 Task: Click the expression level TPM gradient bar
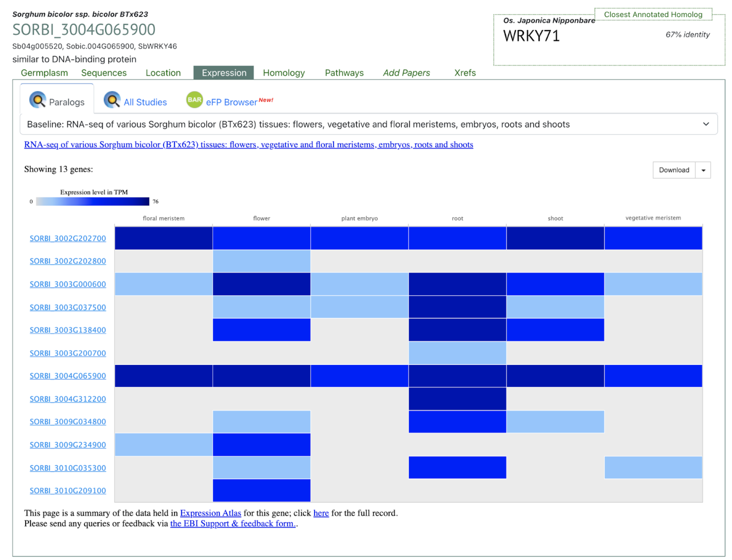(92, 202)
